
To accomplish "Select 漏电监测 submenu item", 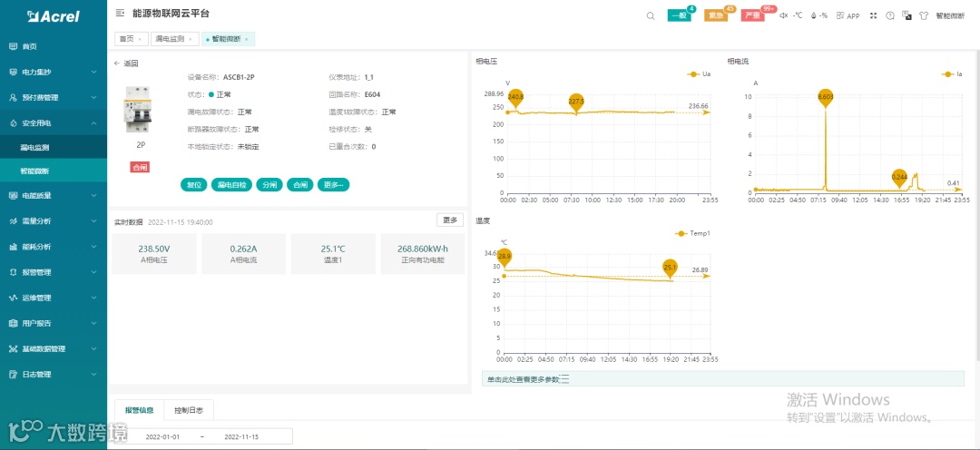I will [54, 148].
